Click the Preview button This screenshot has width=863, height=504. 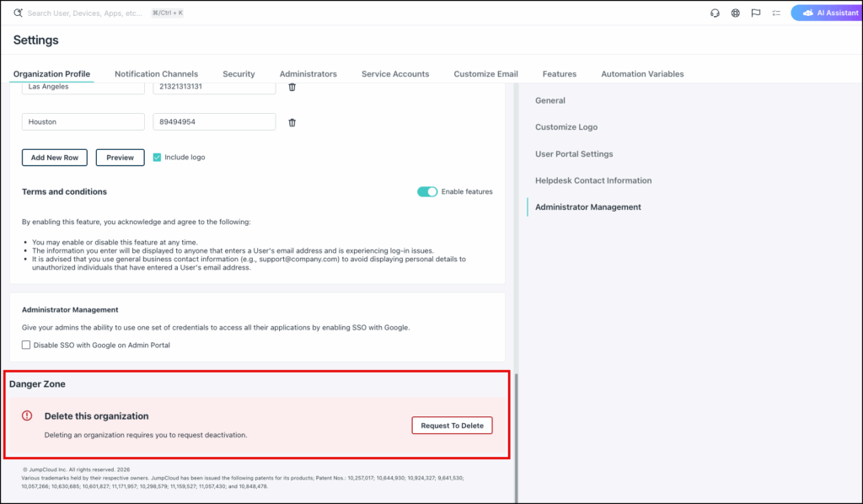click(x=121, y=158)
